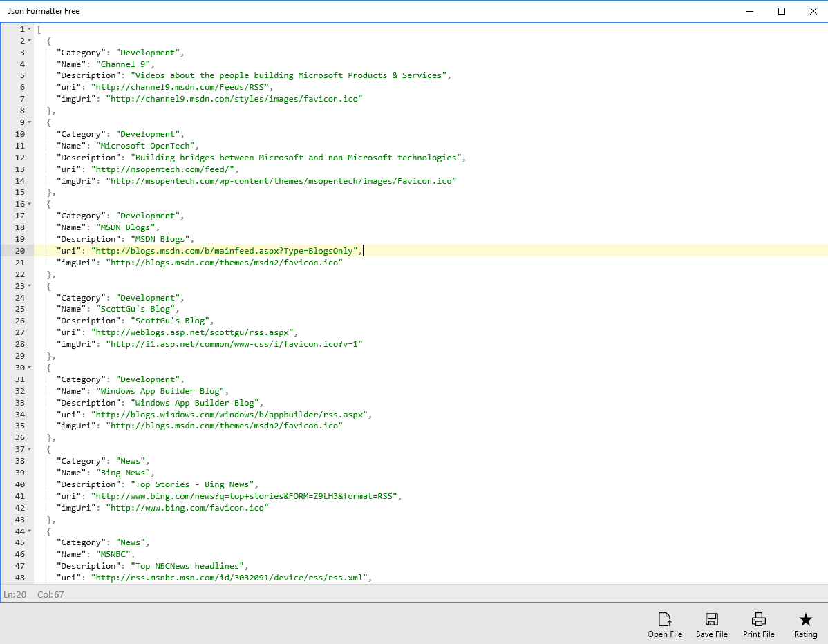This screenshot has width=828, height=644.
Task: Collapse the object fold arrow at line 30
Action: point(30,368)
